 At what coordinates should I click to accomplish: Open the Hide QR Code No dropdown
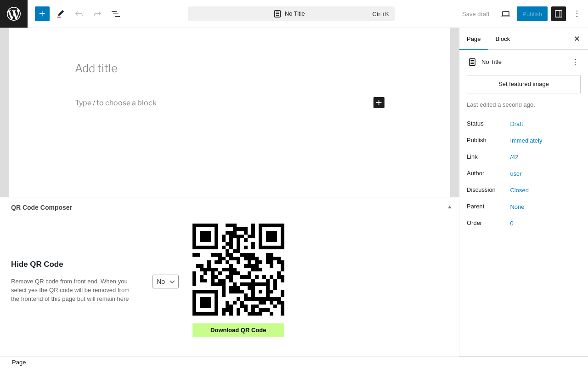[165, 282]
